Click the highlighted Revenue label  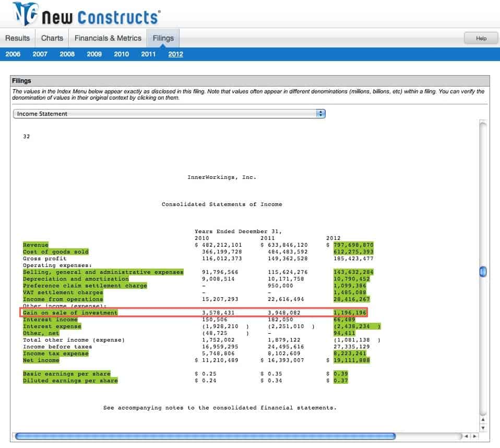pos(35,245)
